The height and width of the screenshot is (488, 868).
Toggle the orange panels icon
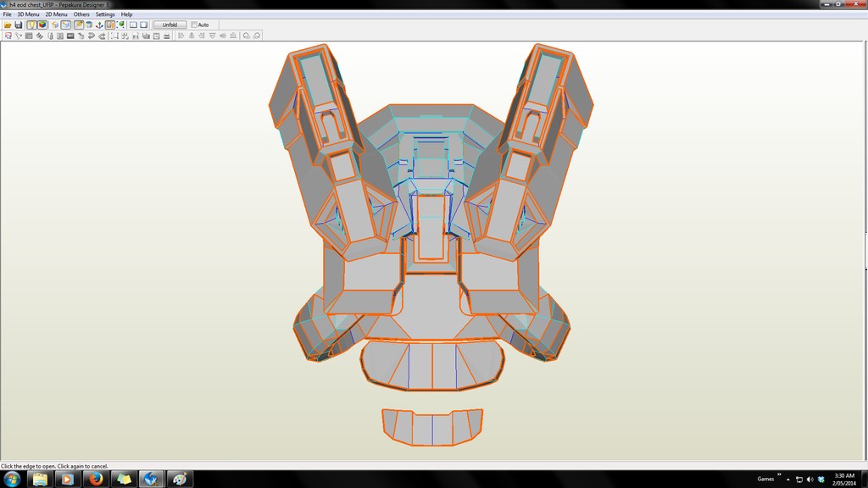pyautogui.click(x=110, y=25)
